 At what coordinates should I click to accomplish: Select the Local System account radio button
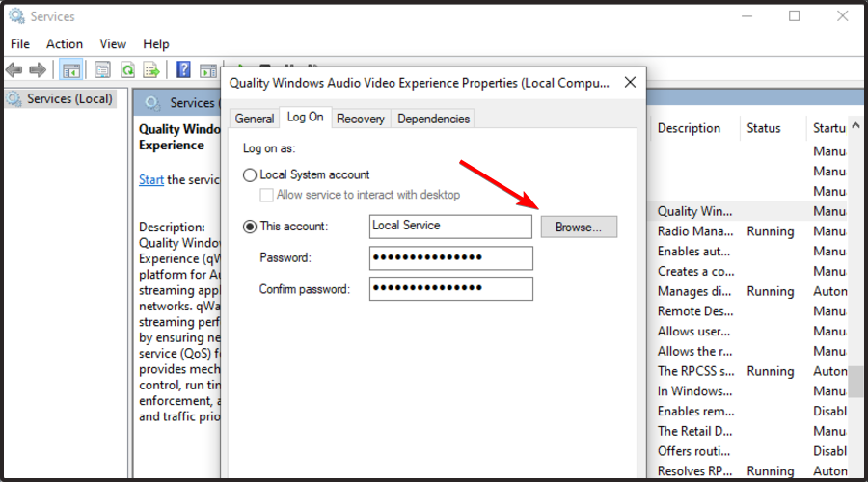click(x=250, y=175)
